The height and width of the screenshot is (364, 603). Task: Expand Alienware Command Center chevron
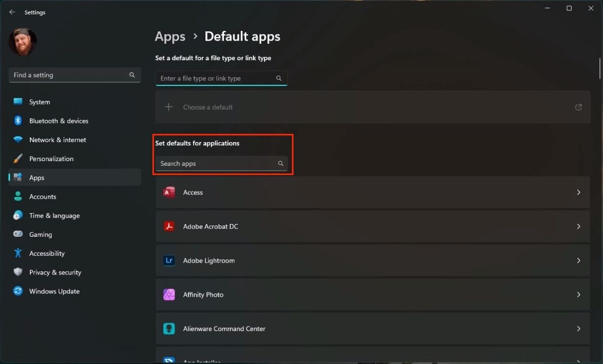tap(578, 328)
